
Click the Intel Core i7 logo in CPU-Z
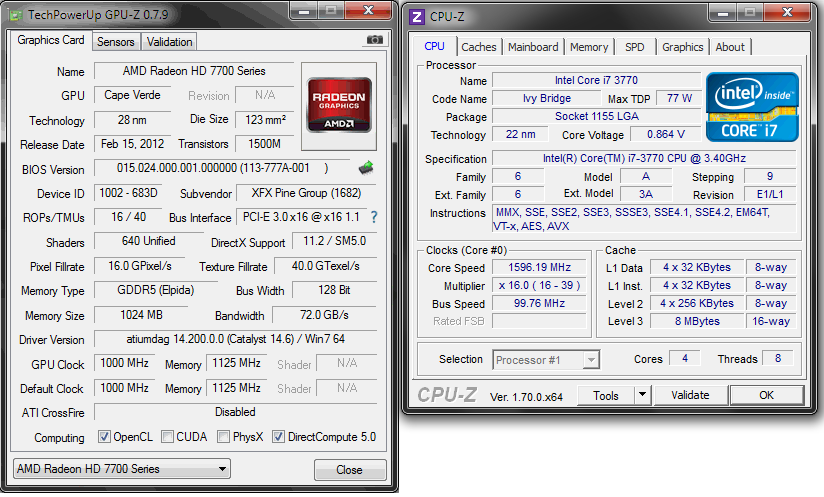(x=752, y=107)
